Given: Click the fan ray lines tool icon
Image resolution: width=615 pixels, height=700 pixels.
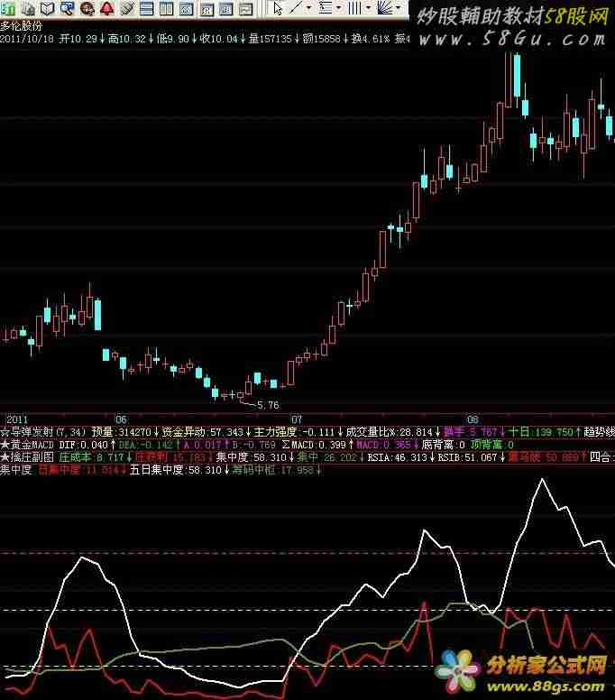Looking at the screenshot, I should point(385,7).
